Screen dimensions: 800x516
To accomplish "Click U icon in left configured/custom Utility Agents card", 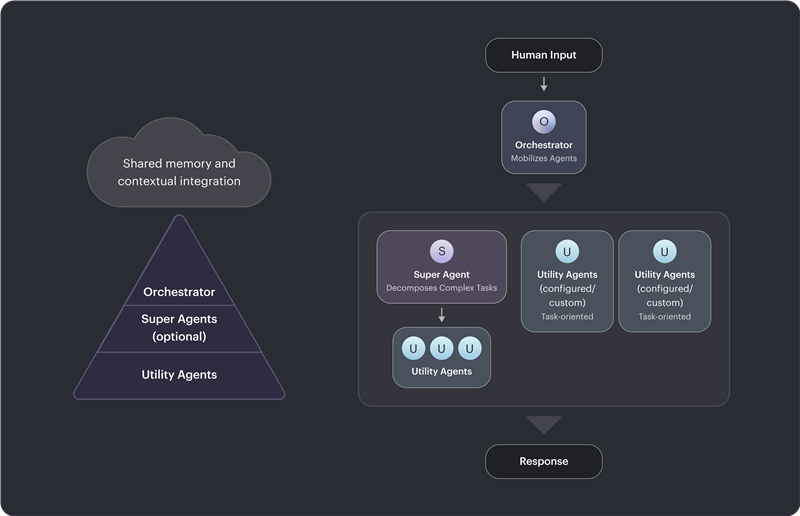I will point(567,251).
